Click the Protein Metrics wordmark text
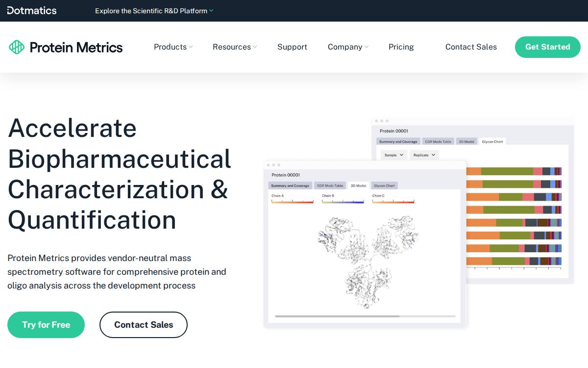 [x=76, y=47]
